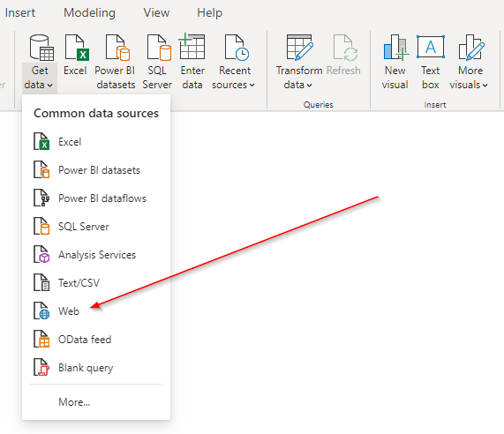Click the More visuals icon
The width and height of the screenshot is (504, 434).
[471, 48]
